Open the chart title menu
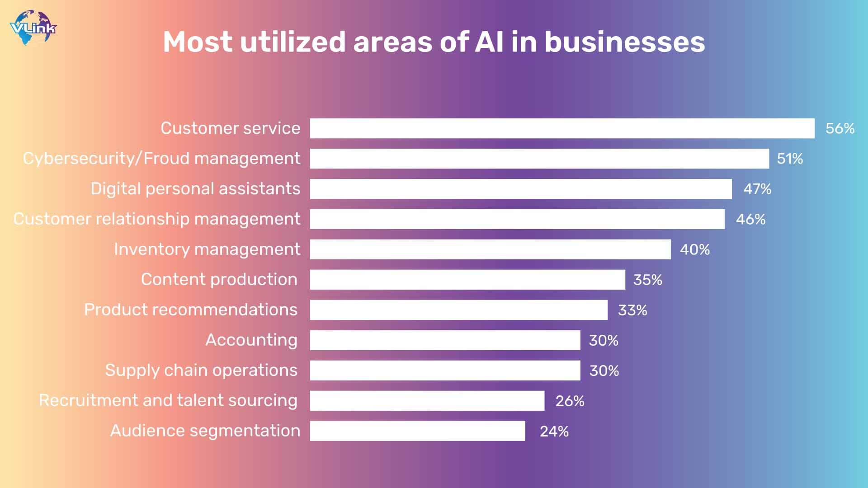The width and height of the screenshot is (868, 488). (x=434, y=41)
